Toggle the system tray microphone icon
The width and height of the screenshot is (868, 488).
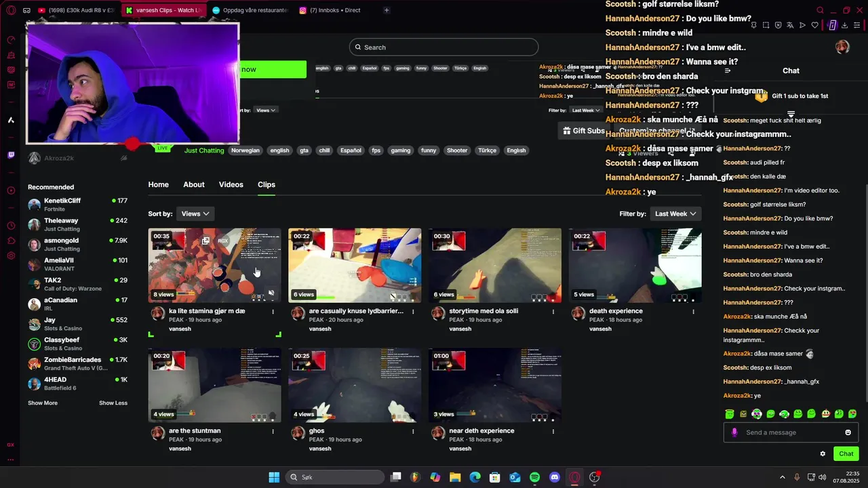pyautogui.click(x=797, y=477)
